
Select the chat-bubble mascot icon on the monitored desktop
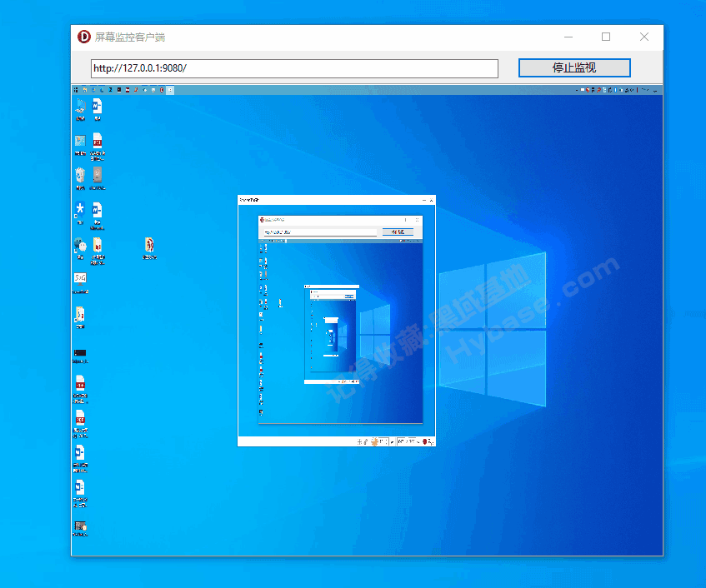[80, 248]
